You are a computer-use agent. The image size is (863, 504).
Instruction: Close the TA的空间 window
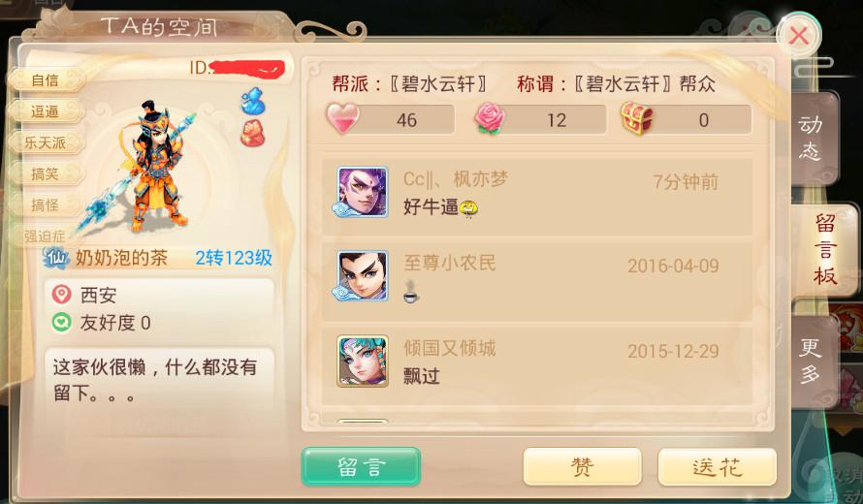[x=799, y=36]
